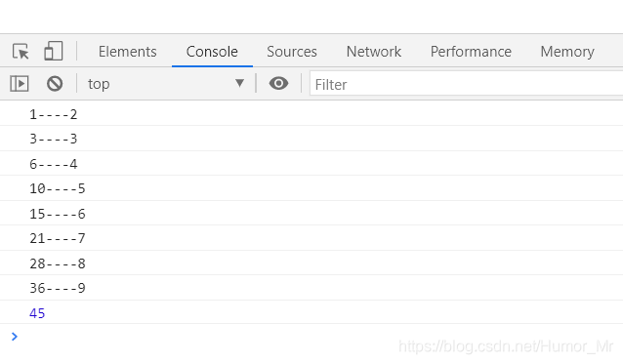Click the console prompt chevron

point(15,337)
